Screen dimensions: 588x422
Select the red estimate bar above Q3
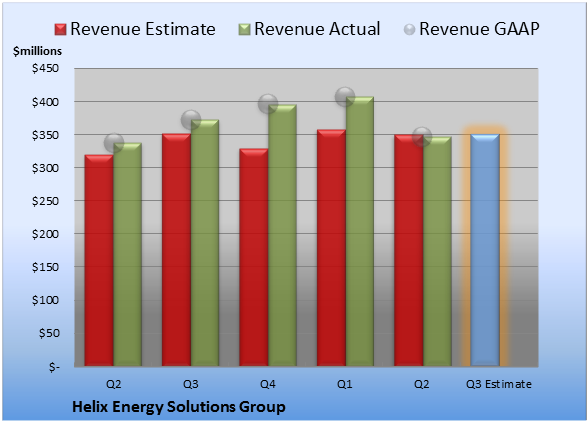(x=176, y=250)
